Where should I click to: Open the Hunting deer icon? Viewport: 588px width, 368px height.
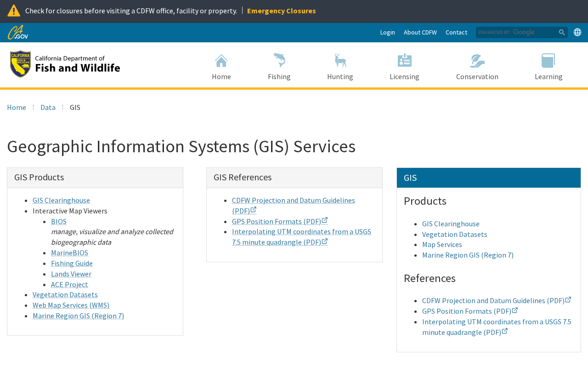(340, 61)
